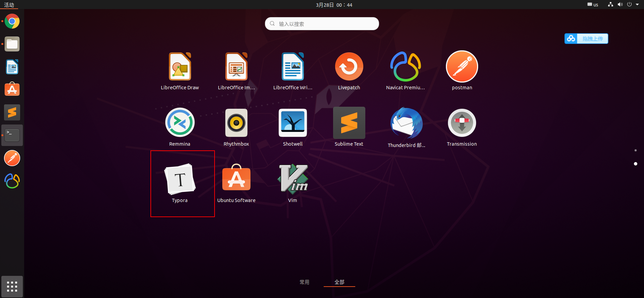Screen dimensions: 644x298
Task: Launch the Rhythmbox music player
Action: coord(236,127)
